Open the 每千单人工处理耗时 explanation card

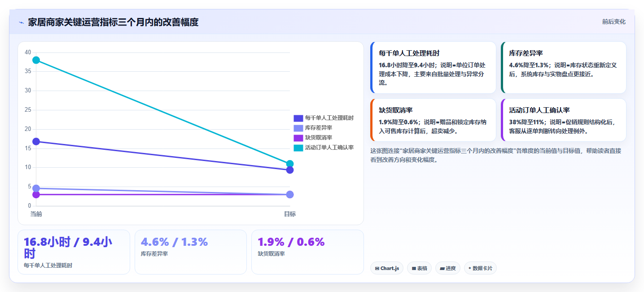coord(433,68)
